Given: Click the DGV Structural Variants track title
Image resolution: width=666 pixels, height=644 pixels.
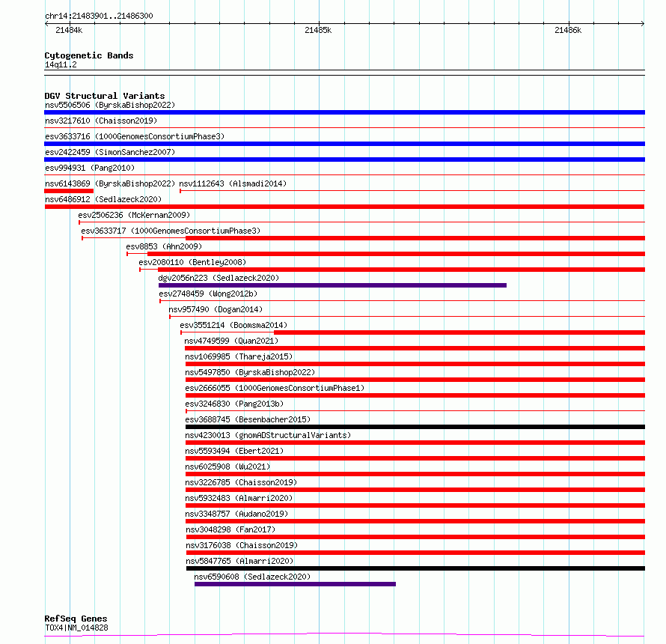Looking at the screenshot, I should (105, 96).
